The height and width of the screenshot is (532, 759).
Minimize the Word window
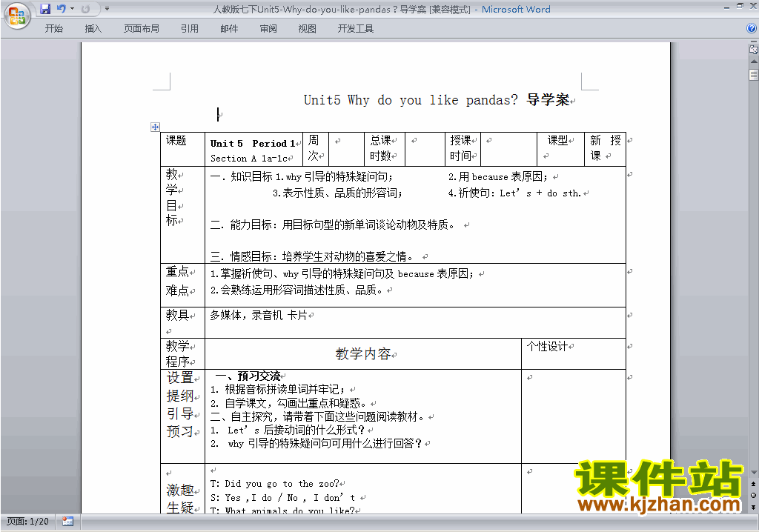pyautogui.click(x=726, y=7)
